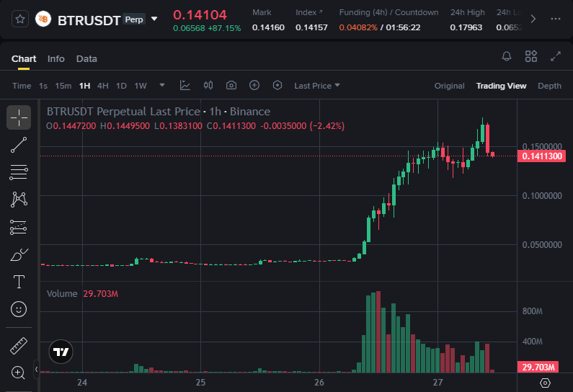Select the zoom in tool

click(19, 373)
